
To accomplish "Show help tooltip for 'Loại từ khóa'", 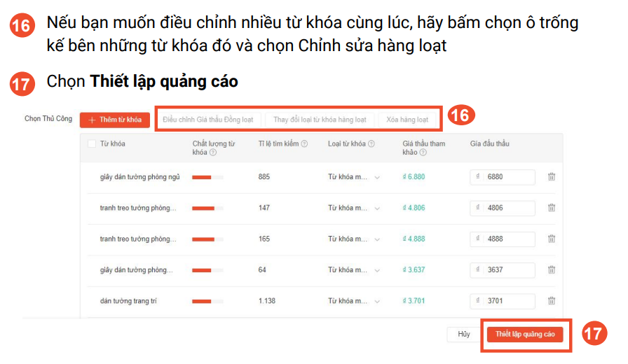I will (371, 144).
